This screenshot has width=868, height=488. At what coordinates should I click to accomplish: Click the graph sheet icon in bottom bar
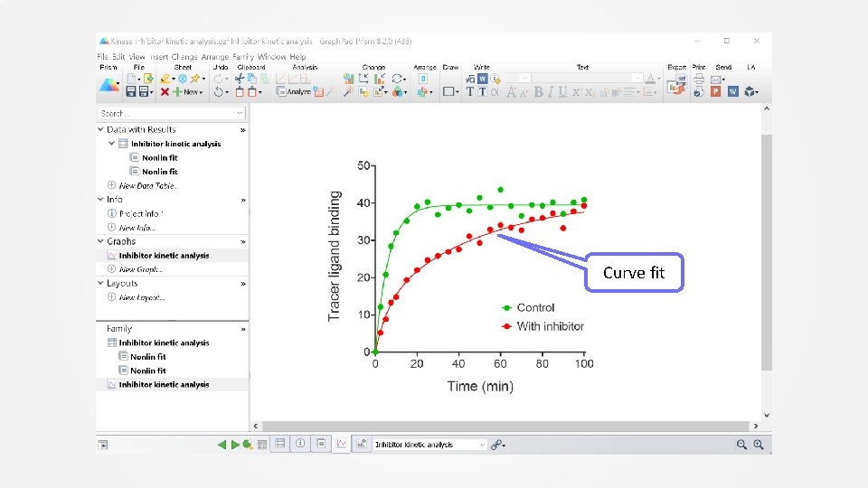pyautogui.click(x=342, y=444)
